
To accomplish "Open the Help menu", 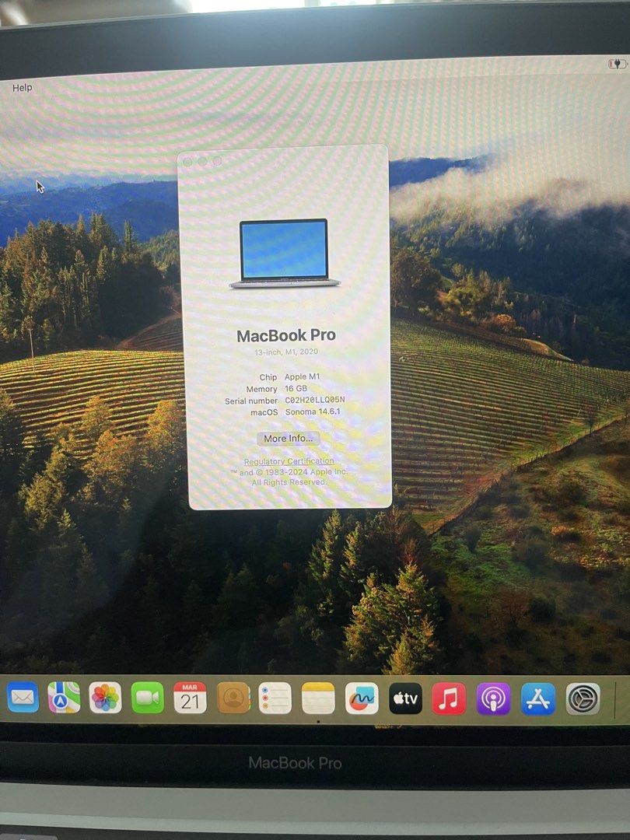I will (x=22, y=87).
